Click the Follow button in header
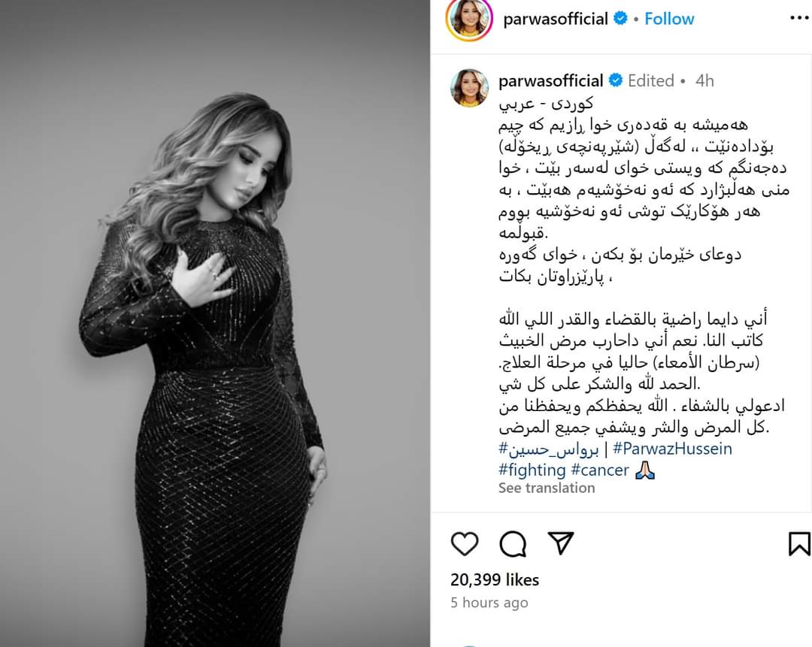 coord(669,19)
